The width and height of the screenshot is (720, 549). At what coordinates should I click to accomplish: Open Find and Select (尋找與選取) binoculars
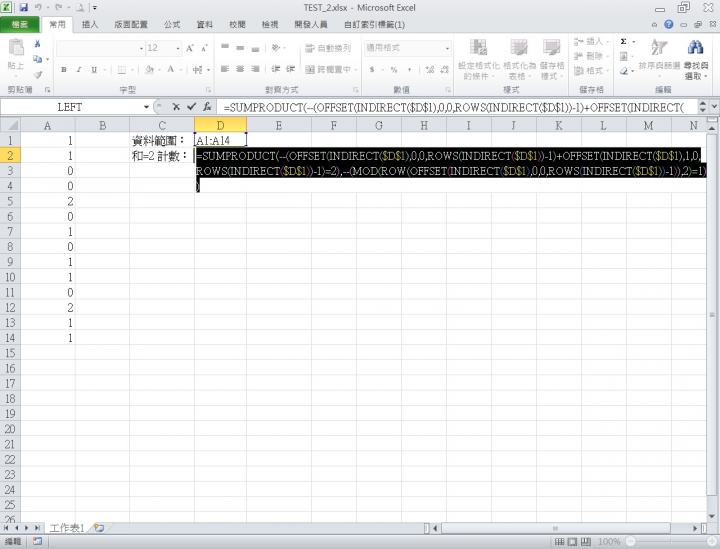point(696,60)
